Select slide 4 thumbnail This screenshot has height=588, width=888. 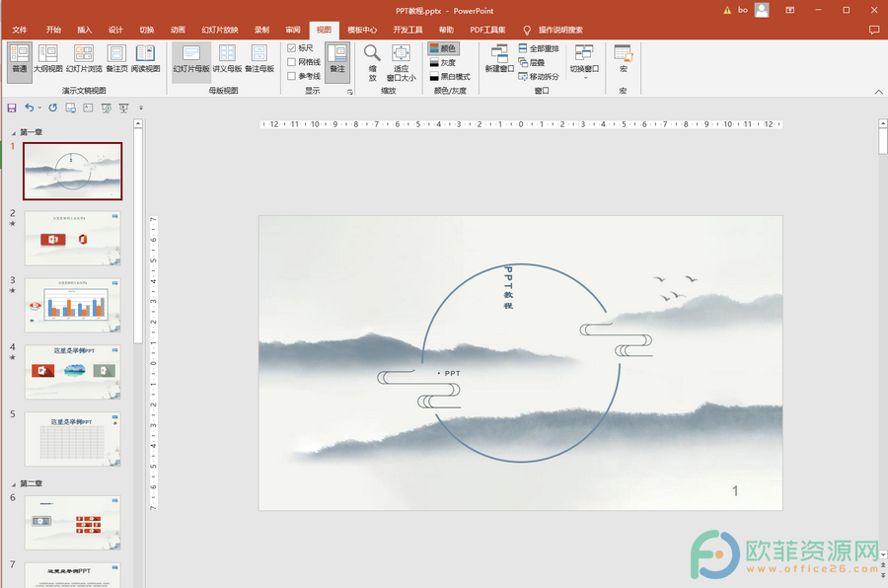[x=72, y=372]
